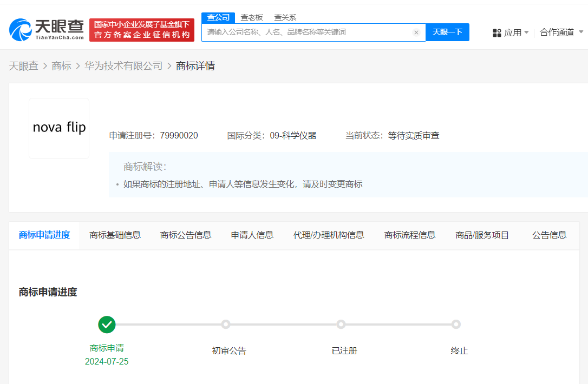588x384 pixels.
Task: Open the 商标基础信息 tab
Action: [115, 235]
